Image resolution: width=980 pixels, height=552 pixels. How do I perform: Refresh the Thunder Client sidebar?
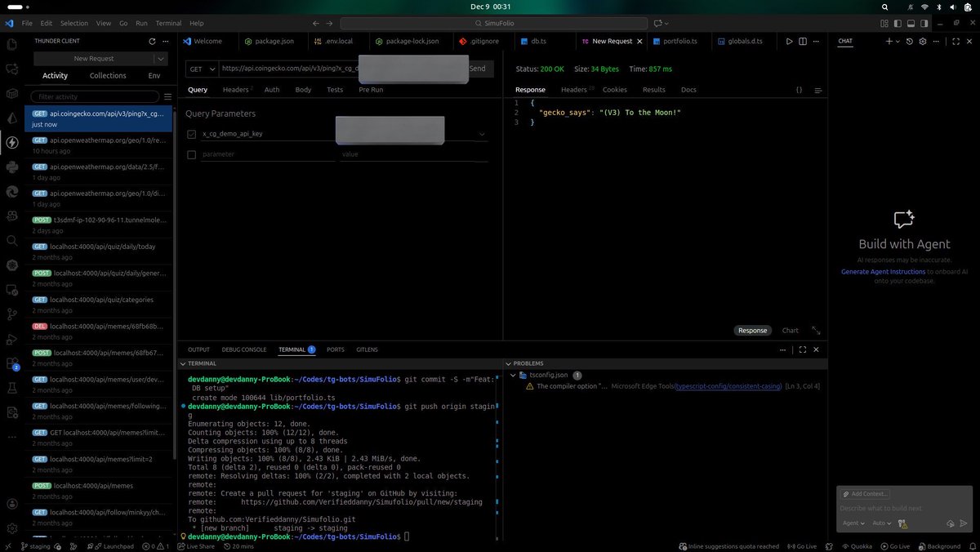click(152, 41)
